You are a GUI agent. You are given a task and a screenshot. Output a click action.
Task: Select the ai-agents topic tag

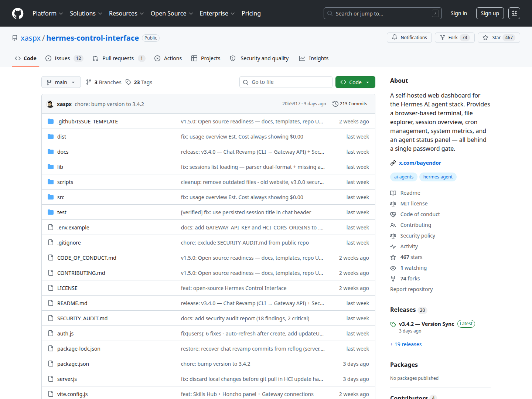tap(404, 177)
